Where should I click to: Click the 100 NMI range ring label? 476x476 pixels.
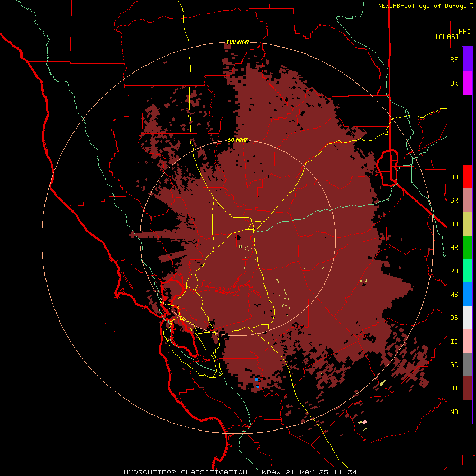pos(237,42)
